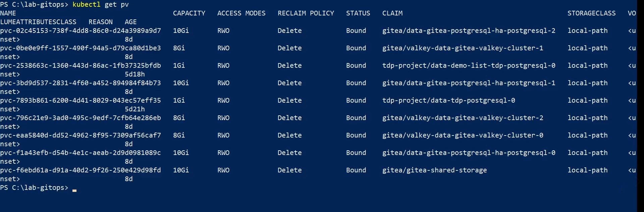Click the blinking cursor at the last prompt
Viewport: 644px width, 212px height.
coord(74,190)
